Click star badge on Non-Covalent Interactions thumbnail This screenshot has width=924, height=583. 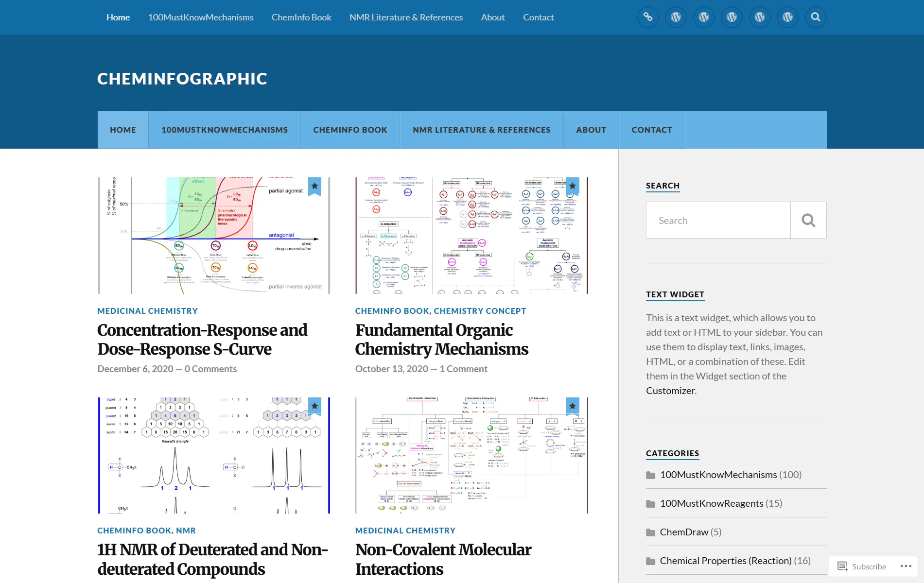(573, 406)
